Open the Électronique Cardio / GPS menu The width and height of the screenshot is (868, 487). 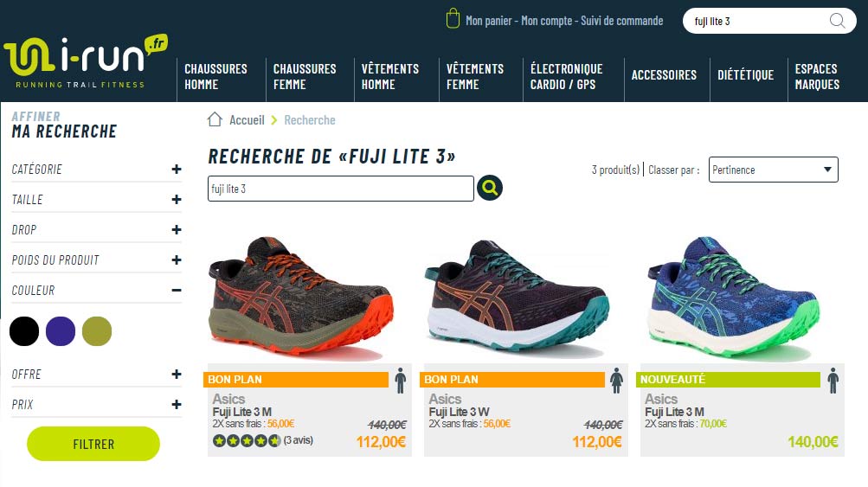point(566,76)
